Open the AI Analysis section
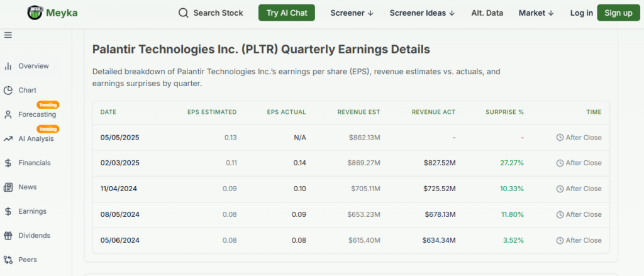The width and height of the screenshot is (644, 276). coord(36,139)
